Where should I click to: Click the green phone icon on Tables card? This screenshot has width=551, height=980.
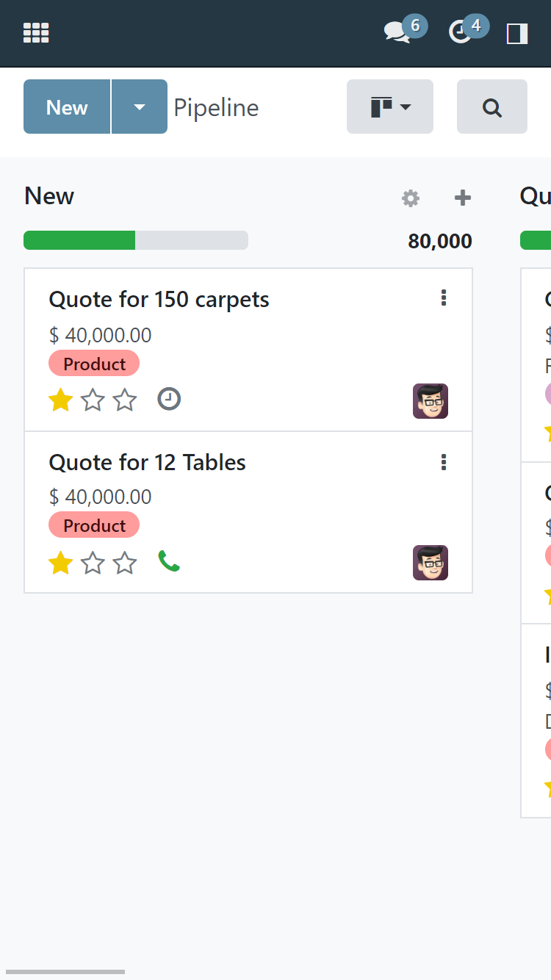click(169, 562)
